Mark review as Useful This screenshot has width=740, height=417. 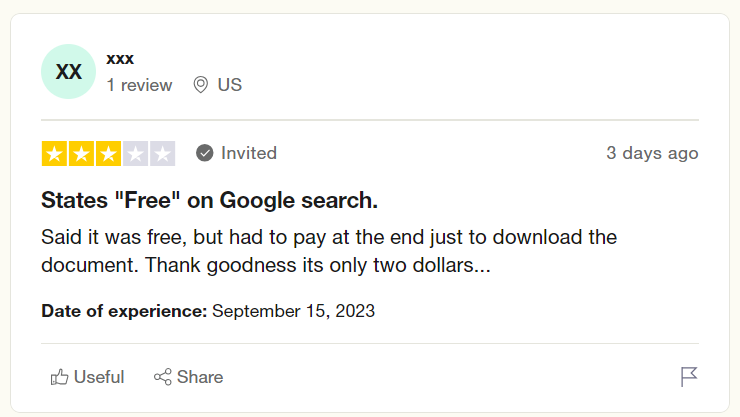[x=98, y=377]
